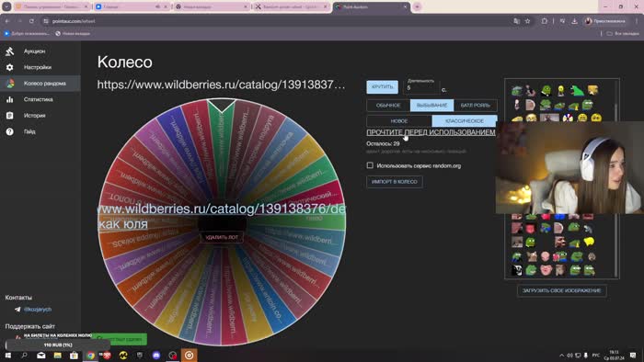Open the Аукцион gavel icon in sidebar

tap(10, 51)
